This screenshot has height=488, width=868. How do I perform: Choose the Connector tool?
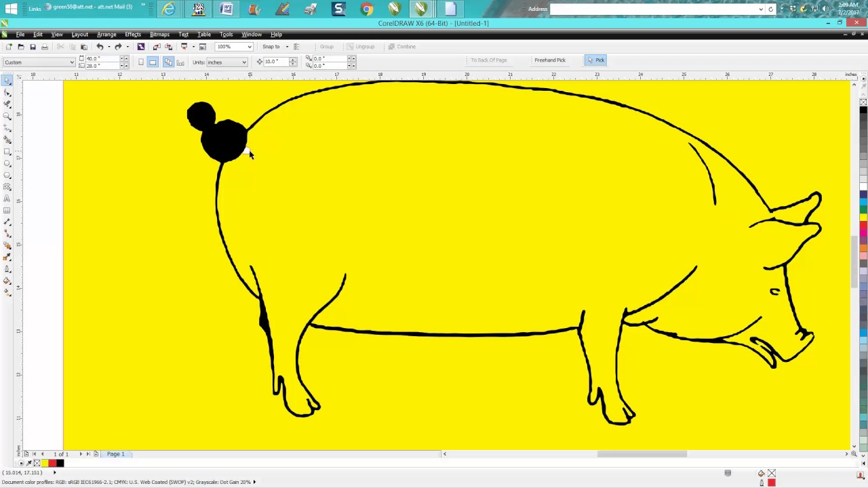click(7, 234)
